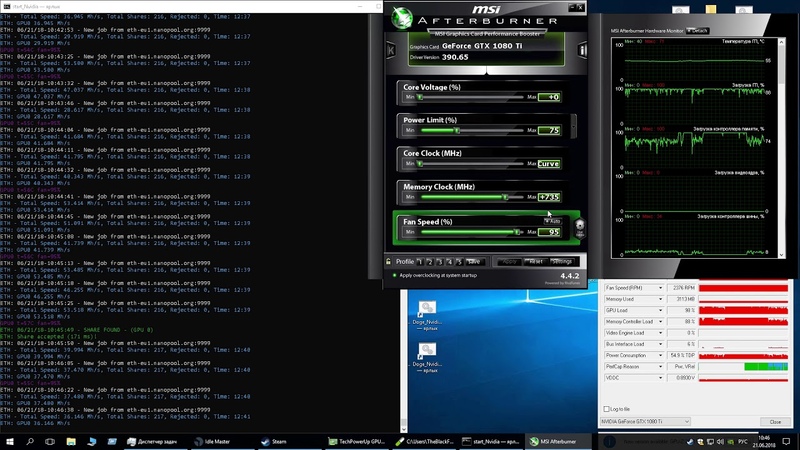Click the fan user-define icon beside Fan Speed
Image resolution: width=800 pixels, height=450 pixels.
[x=580, y=228]
